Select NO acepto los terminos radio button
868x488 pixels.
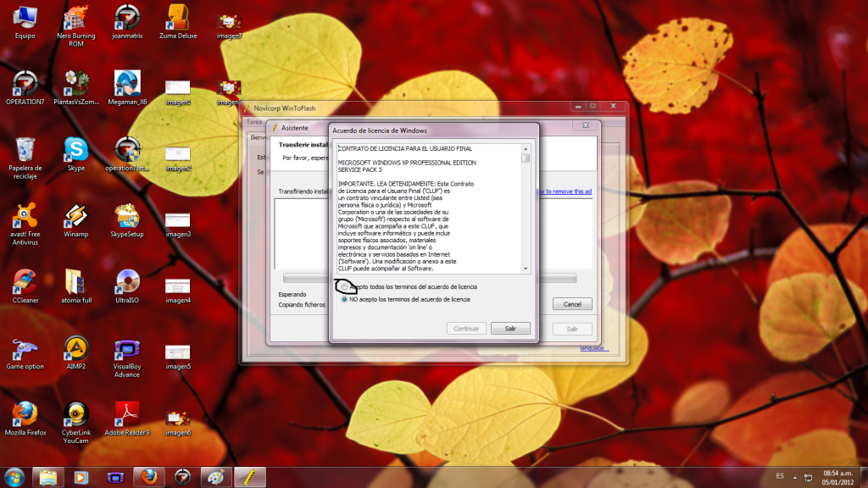(344, 299)
